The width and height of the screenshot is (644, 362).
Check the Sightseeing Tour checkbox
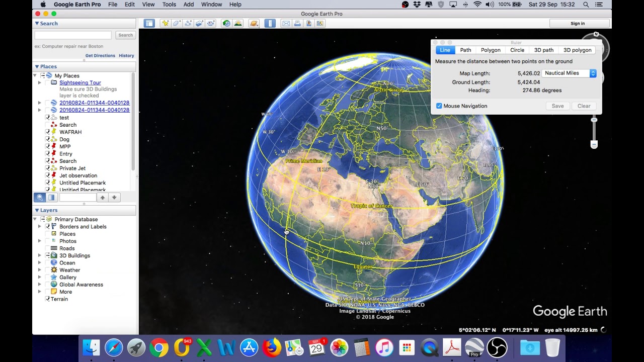tap(48, 82)
